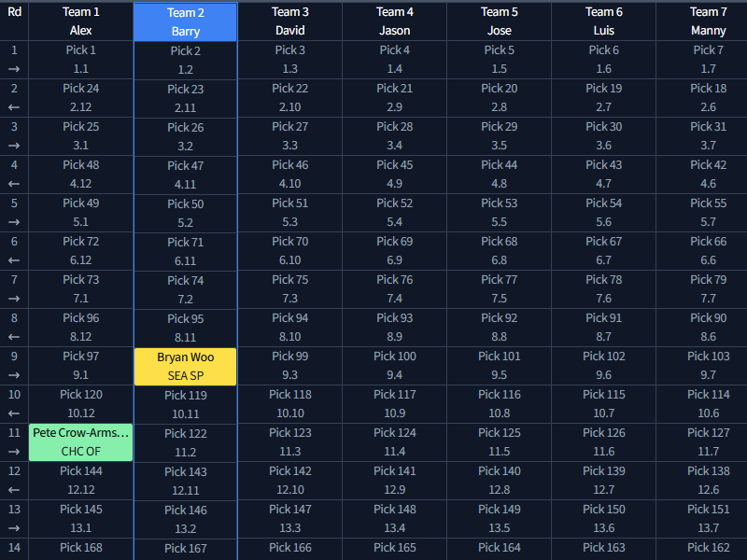This screenshot has height=560, width=747.
Task: Select the Pick 30 cell
Action: tap(603, 136)
